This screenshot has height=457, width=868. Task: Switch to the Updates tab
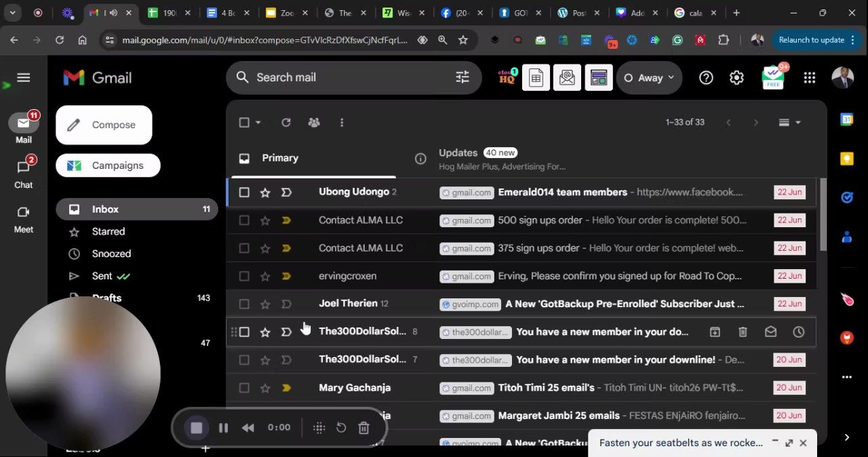coord(502,159)
